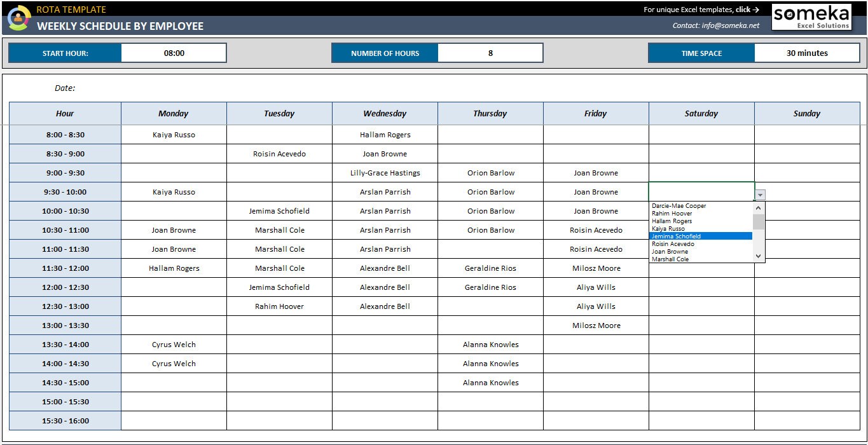Screen dimensions: 868x445
Task: Select the Aliya Wills cell at Friday 12:00
Action: 596,287
